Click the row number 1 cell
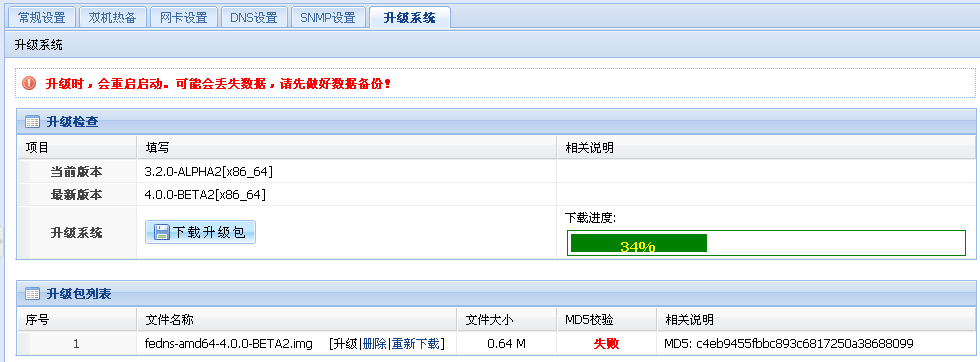The image size is (980, 362). 76,344
